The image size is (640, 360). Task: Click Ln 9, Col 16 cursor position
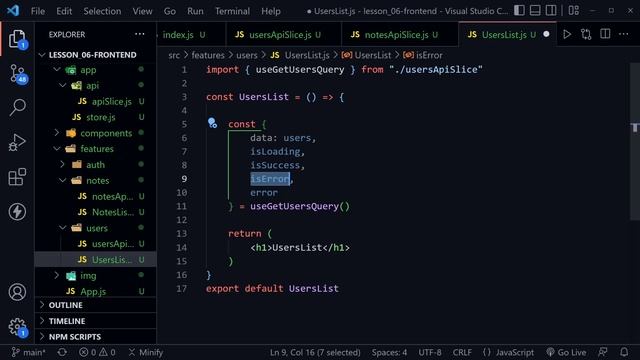tap(315, 352)
